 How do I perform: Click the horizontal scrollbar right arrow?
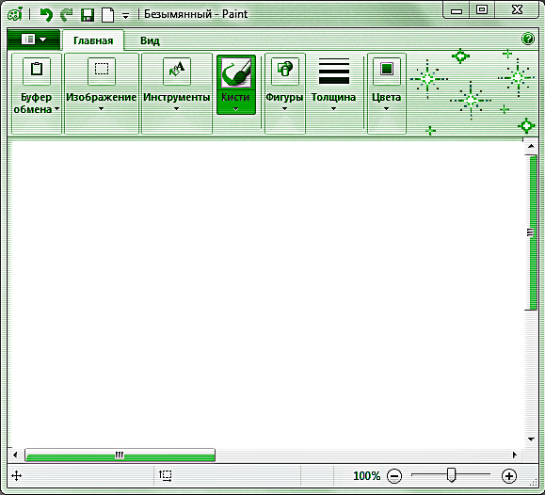515,455
